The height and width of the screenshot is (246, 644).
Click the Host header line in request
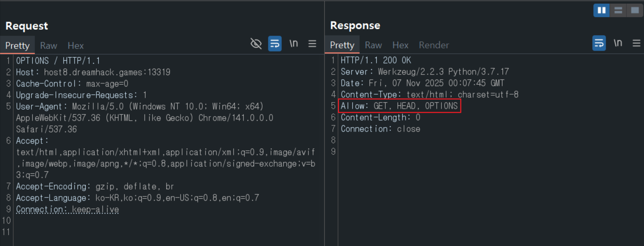pos(93,72)
